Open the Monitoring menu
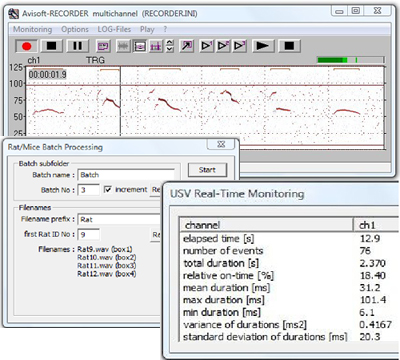This screenshot has height=360, width=400. click(33, 29)
